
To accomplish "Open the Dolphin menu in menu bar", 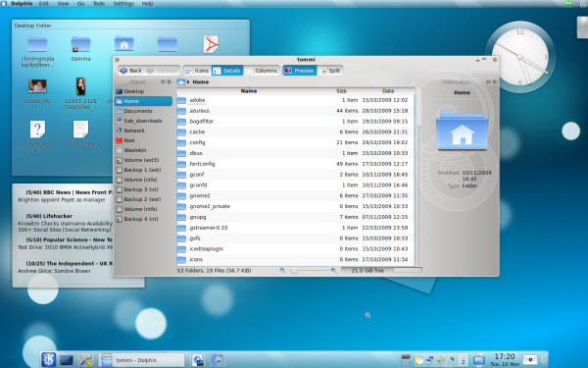I will click(x=22, y=3).
